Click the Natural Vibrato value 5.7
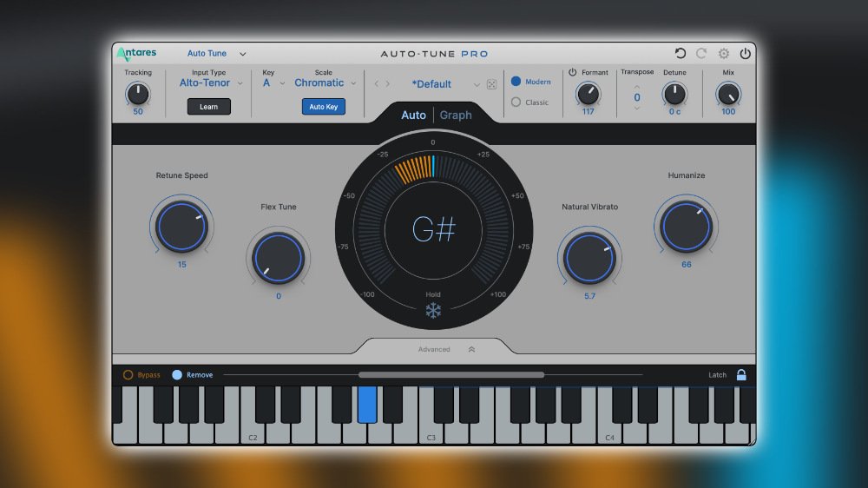Viewport: 868px width, 488px height. click(x=590, y=296)
